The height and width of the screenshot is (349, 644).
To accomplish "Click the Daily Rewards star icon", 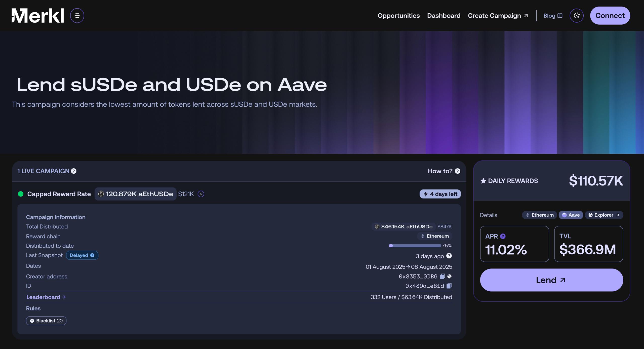I will click(x=483, y=181).
